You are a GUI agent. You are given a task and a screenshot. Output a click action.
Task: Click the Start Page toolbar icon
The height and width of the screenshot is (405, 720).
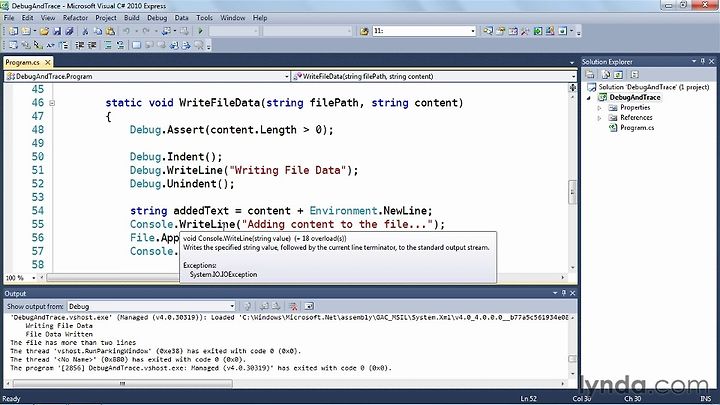pyautogui.click(x=538, y=31)
